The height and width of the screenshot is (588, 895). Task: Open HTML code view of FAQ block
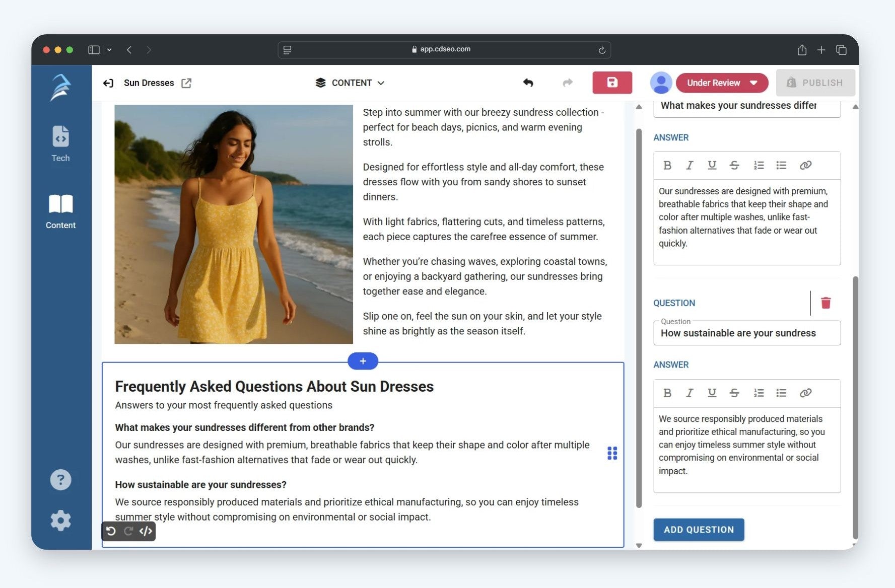146,531
